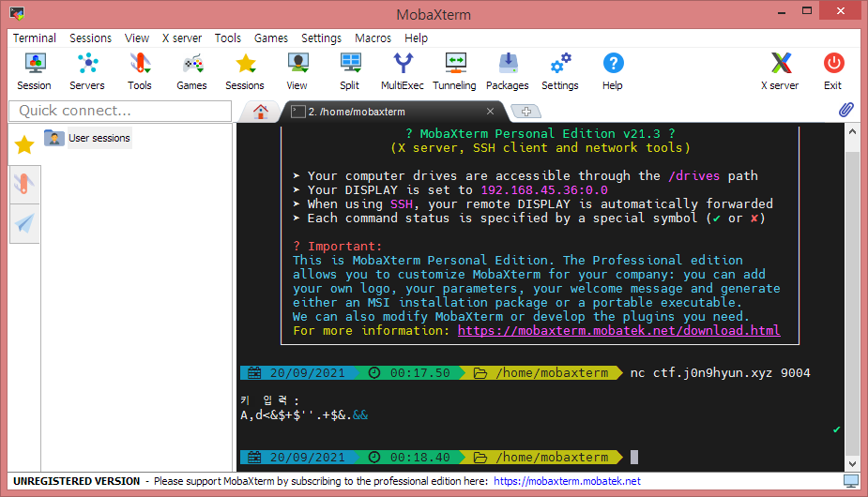Click the terminal prompt cursor line

pos(634,458)
